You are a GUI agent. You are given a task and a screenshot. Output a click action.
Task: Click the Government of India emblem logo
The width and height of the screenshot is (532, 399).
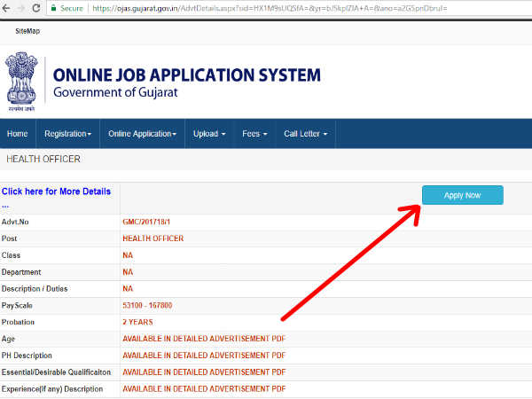21,82
